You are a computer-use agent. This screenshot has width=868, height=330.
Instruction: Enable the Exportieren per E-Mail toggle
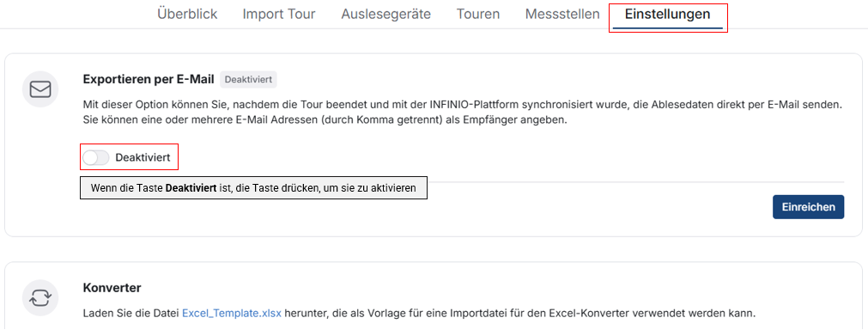click(96, 158)
